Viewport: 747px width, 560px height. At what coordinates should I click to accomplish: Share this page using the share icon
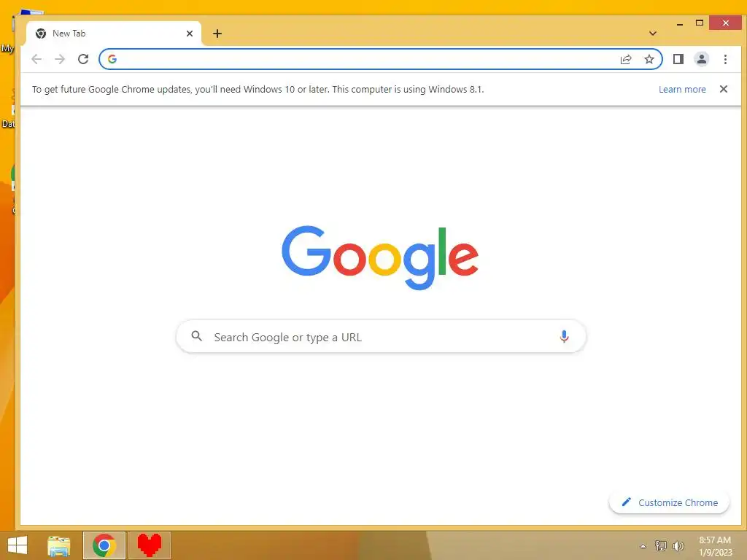coord(625,59)
